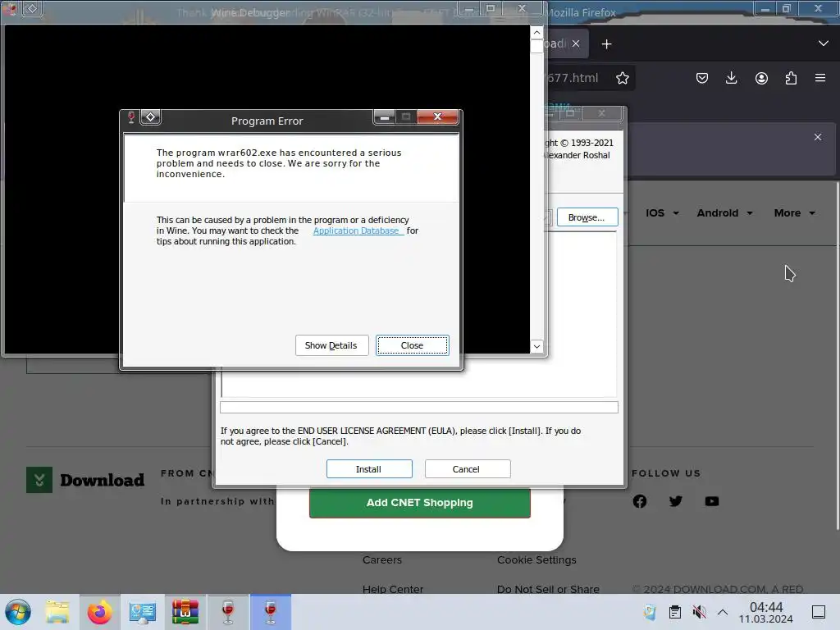Open Do Not Sell or Share link
Image resolution: width=840 pixels, height=630 pixels.
[548, 589]
